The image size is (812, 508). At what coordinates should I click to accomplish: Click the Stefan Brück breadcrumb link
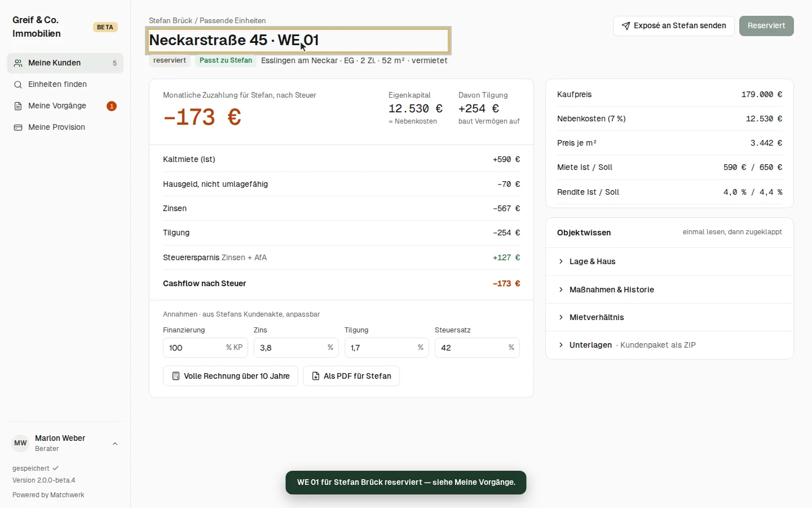tap(170, 20)
